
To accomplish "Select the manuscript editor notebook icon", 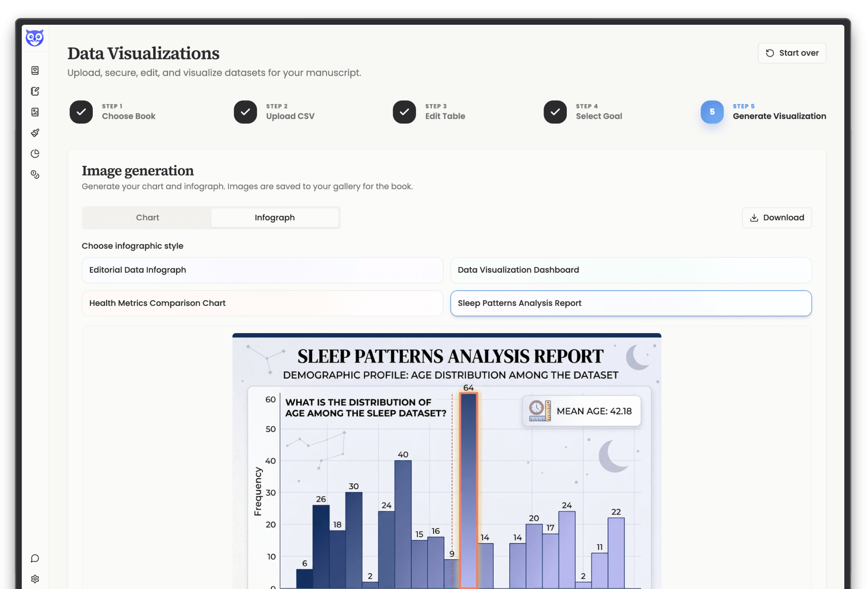I will 35,91.
